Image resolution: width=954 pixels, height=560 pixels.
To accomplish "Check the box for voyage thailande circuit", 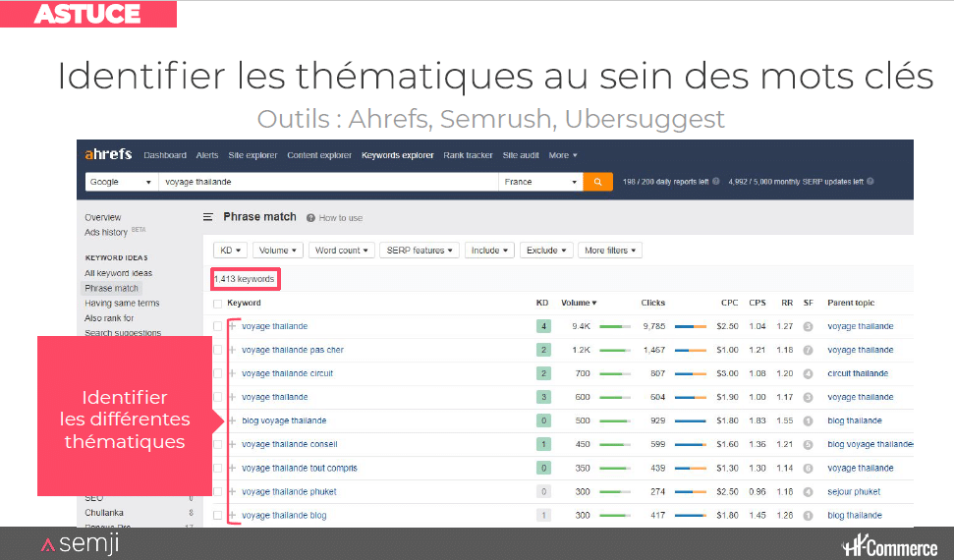I will click(217, 373).
